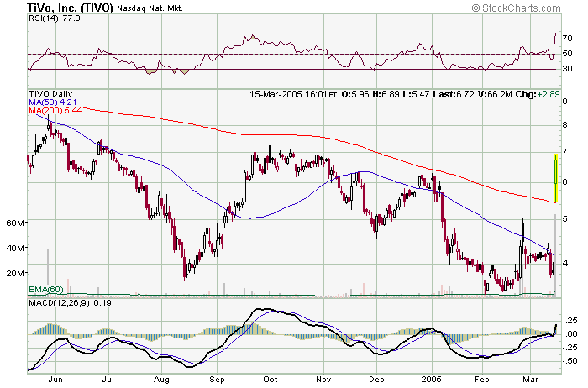Click the Last:6.72 price value
This screenshot has width=588, height=388.
(x=454, y=94)
